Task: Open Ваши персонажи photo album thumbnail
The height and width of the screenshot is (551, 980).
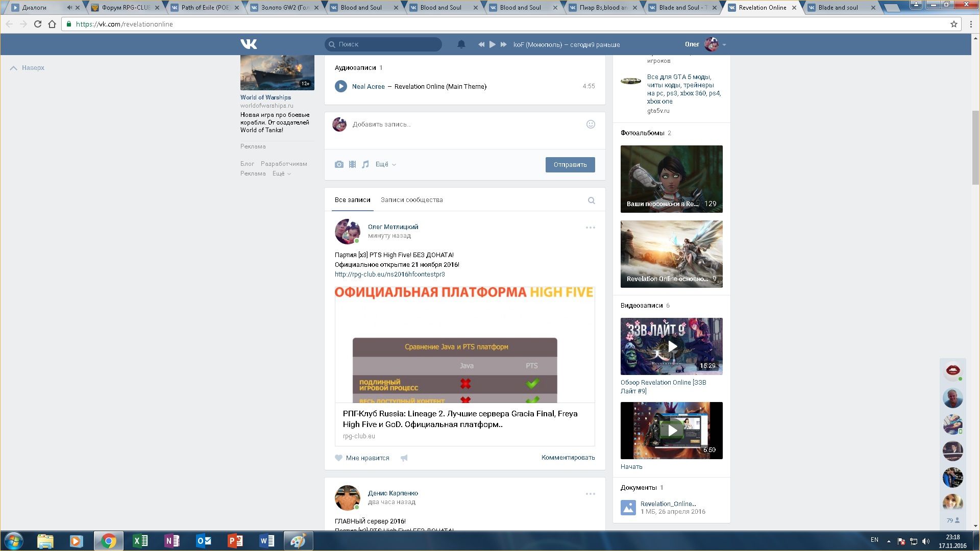Action: click(671, 179)
